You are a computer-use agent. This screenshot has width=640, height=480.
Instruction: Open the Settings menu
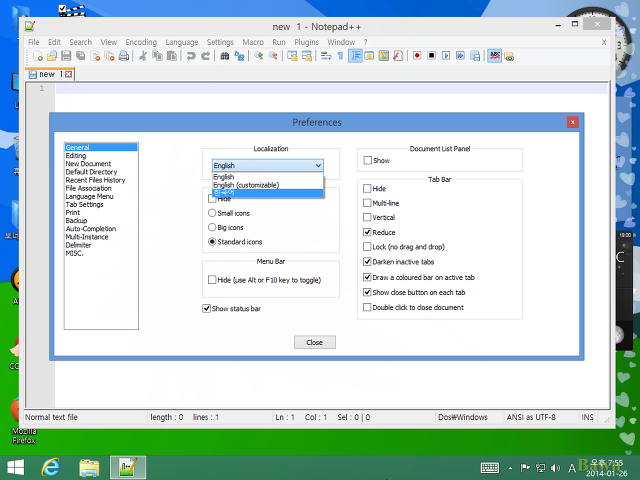pos(220,42)
